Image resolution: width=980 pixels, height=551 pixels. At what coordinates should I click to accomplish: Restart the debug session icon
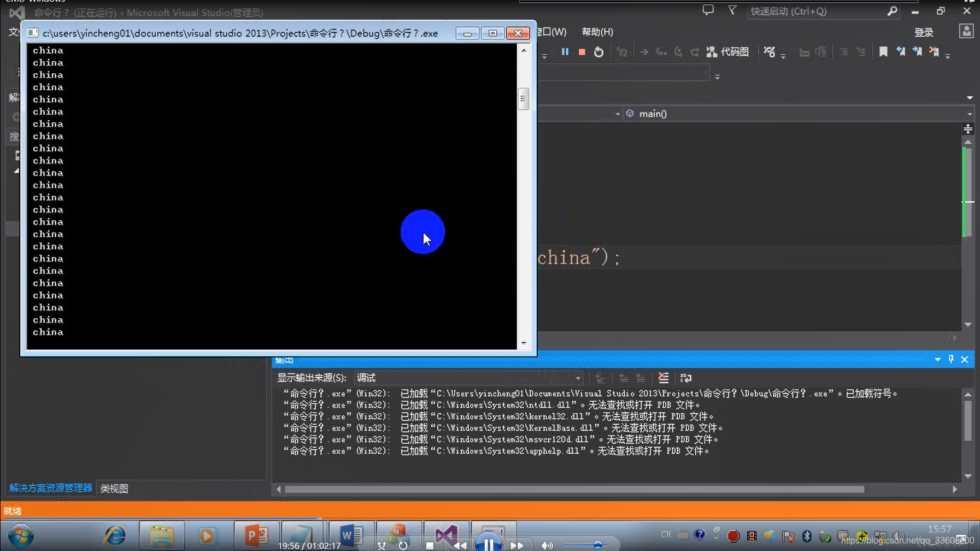pos(599,52)
